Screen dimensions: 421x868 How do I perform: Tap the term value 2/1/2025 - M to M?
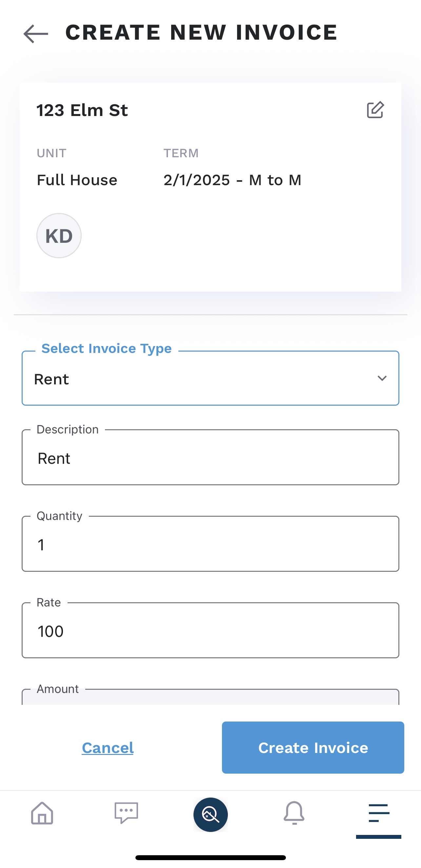232,180
